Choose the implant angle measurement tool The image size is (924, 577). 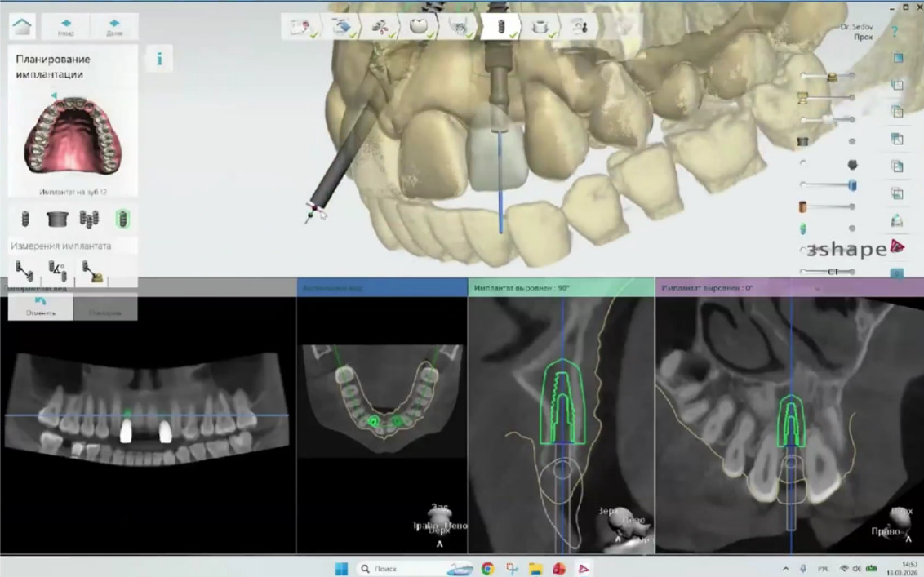58,270
